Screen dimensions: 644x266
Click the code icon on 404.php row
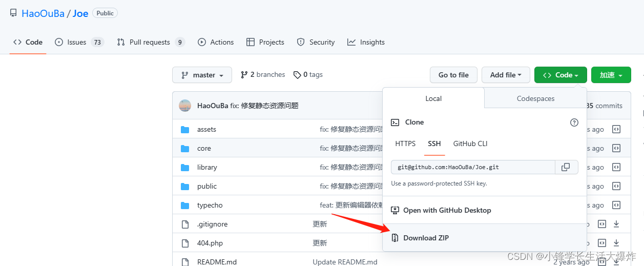(x=603, y=243)
